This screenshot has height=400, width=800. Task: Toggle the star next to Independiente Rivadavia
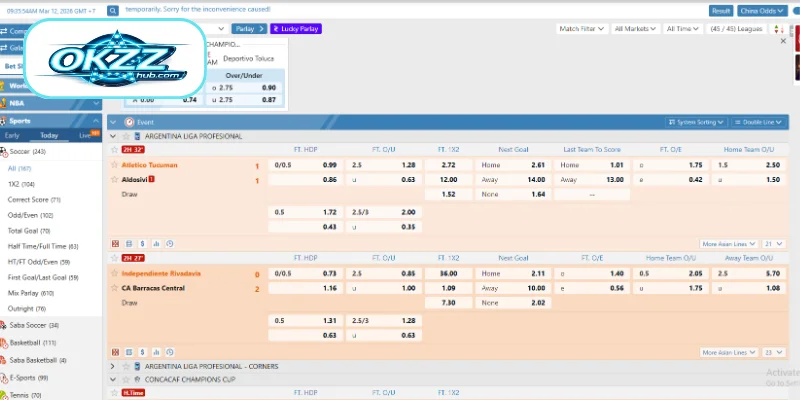[x=115, y=274]
